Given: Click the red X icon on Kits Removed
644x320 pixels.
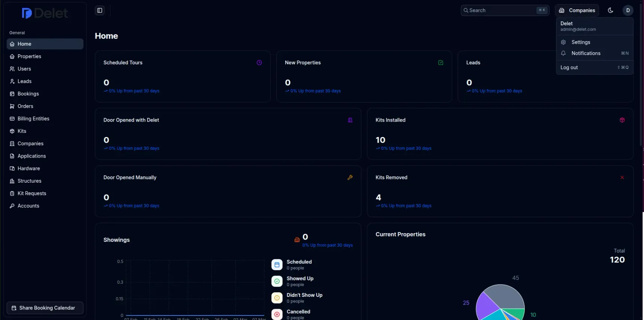Looking at the screenshot, I should click(x=622, y=178).
